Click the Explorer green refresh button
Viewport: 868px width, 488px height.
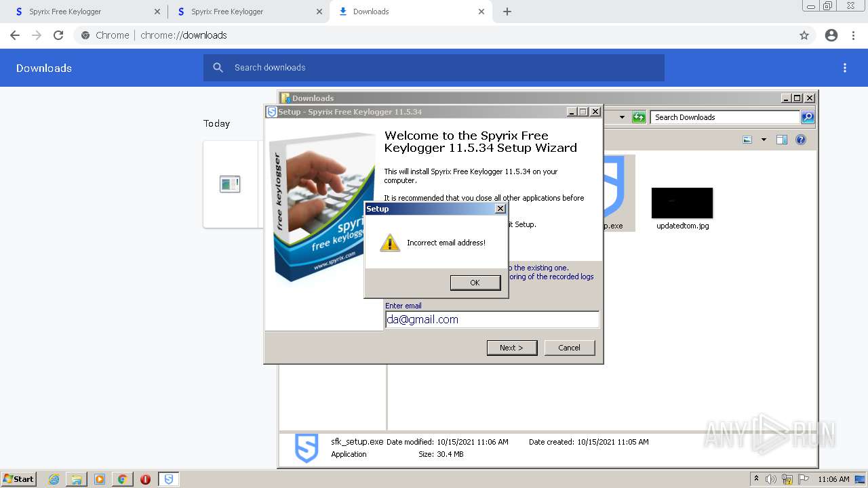(x=639, y=117)
